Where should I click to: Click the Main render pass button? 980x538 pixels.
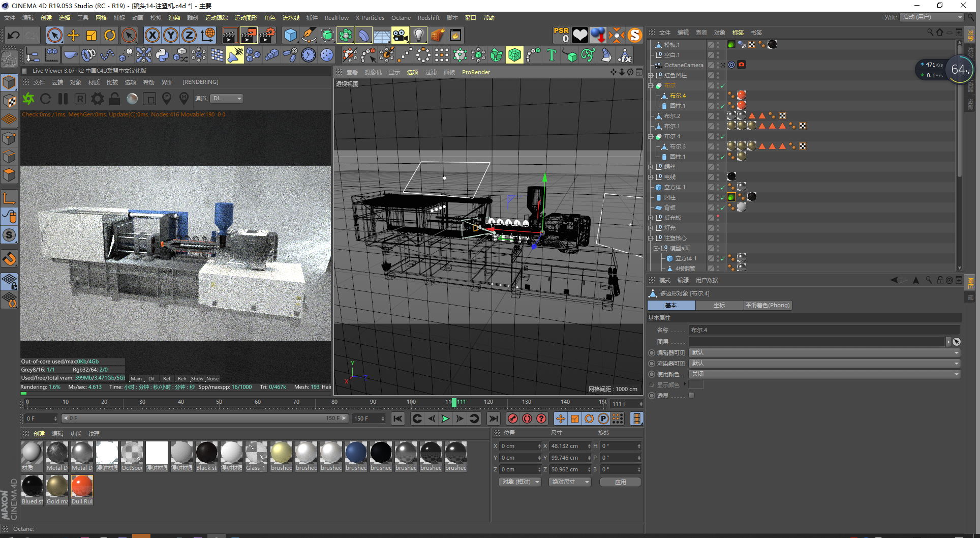(136, 378)
